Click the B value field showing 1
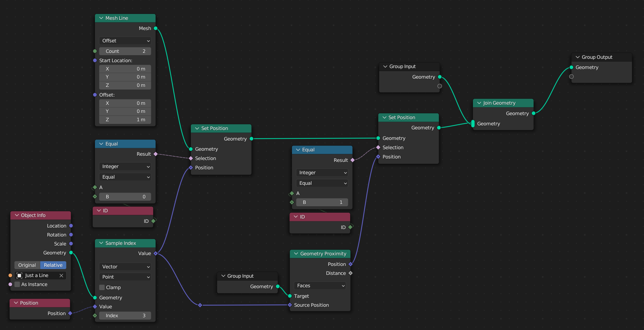Viewport: 644px width, 330px height. click(x=322, y=202)
